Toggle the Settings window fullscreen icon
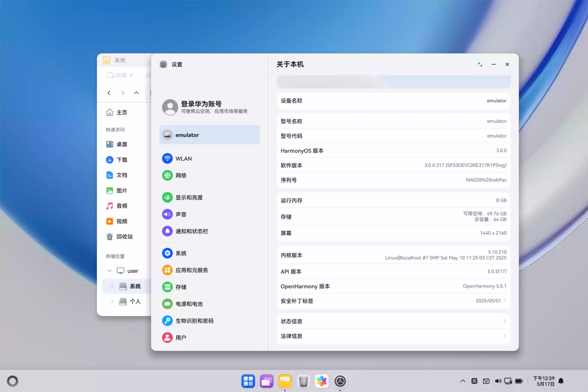 point(480,64)
